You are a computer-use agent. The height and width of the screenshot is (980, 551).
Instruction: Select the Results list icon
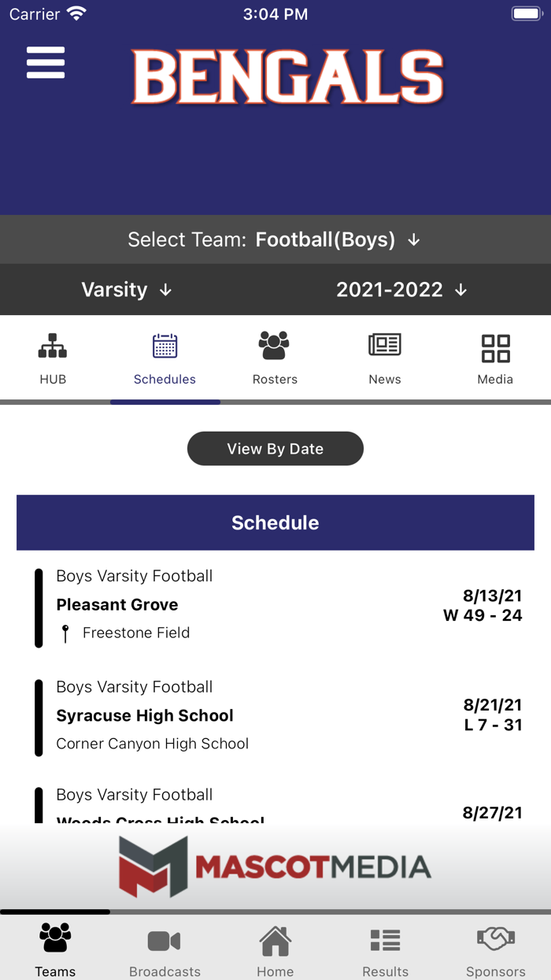pos(385,939)
